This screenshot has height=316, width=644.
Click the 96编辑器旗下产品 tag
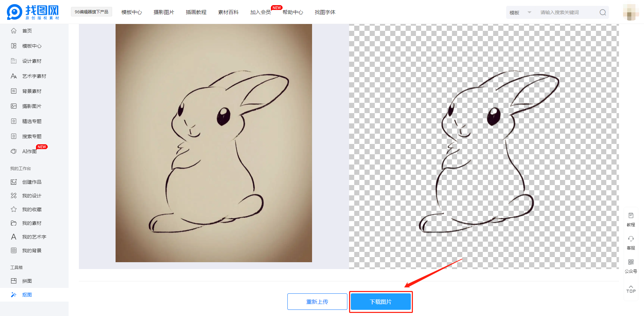coord(92,12)
